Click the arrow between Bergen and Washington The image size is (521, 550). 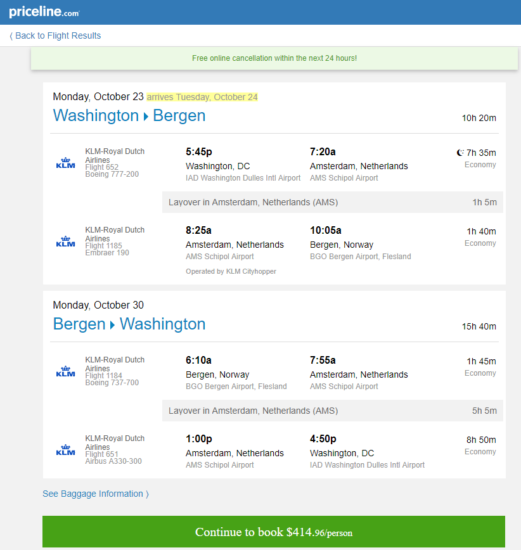113,325
